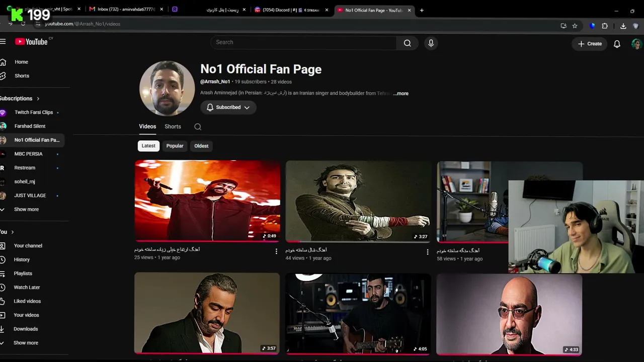The image size is (644, 362).
Task: Switch to the Gmail Inbox browser tab
Action: coord(126,10)
